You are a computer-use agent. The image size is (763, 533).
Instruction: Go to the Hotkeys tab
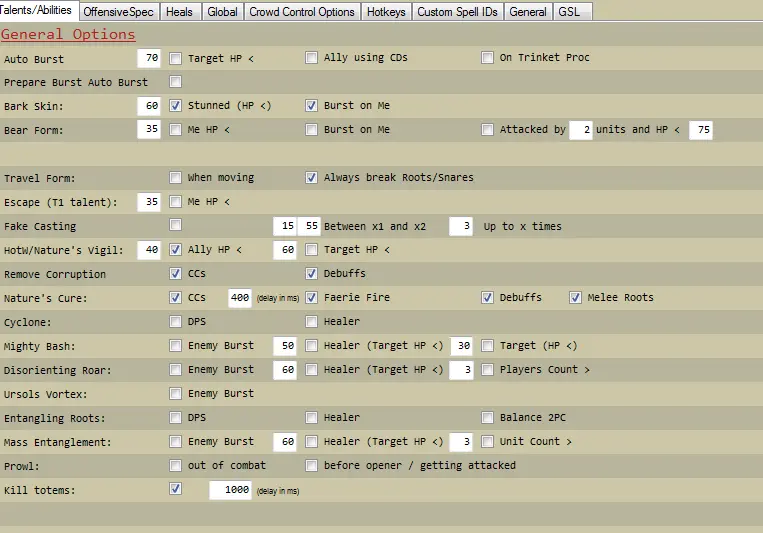tap(386, 12)
